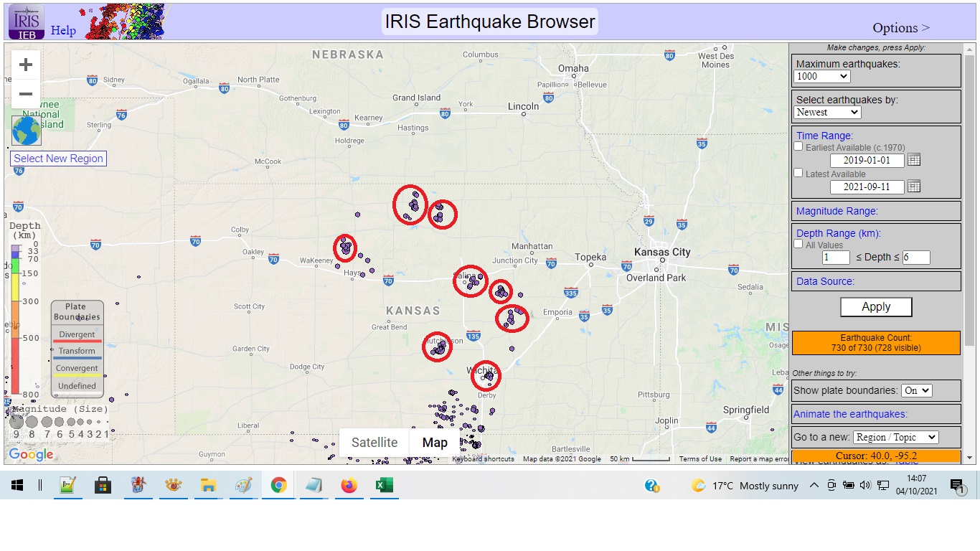The image size is (980, 551).
Task: Click Earthquake Count orange box
Action: click(876, 342)
